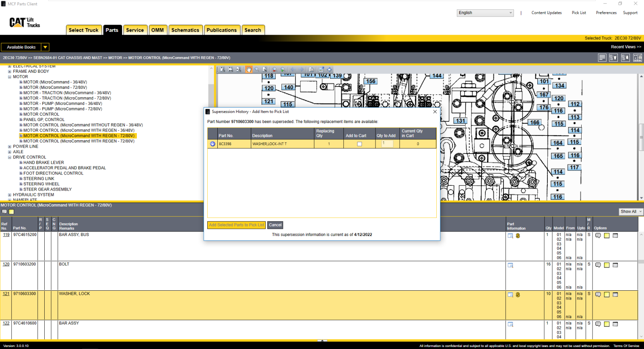Click the forward arrow in diagram toolbar
This screenshot has width=644, height=349.
click(x=301, y=69)
